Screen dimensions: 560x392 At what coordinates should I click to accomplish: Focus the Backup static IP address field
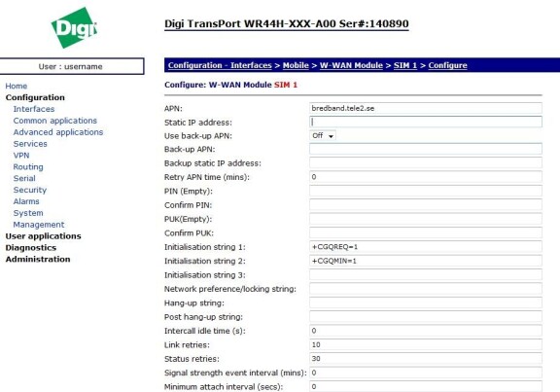pos(426,163)
